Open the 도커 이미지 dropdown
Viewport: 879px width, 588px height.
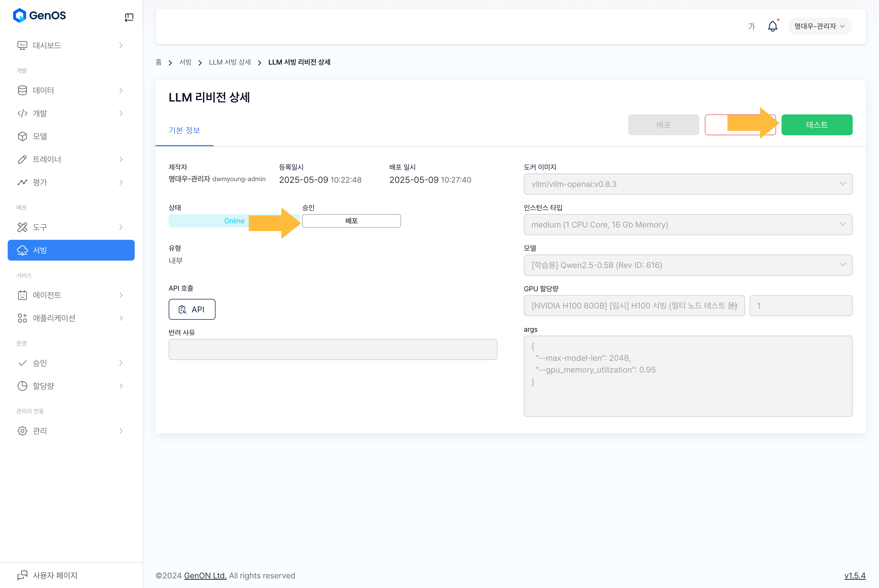pyautogui.click(x=688, y=184)
